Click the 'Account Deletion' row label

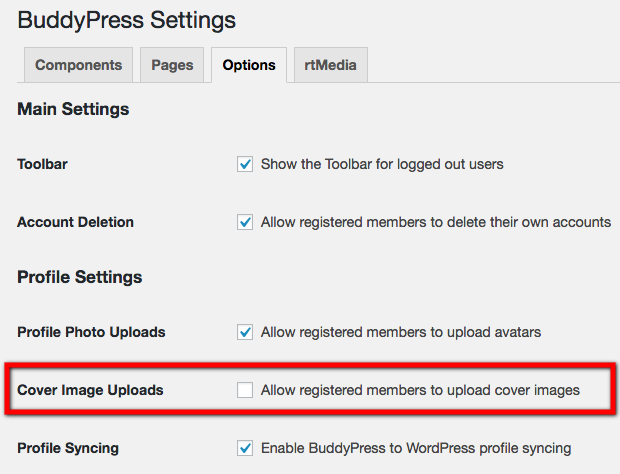[75, 222]
